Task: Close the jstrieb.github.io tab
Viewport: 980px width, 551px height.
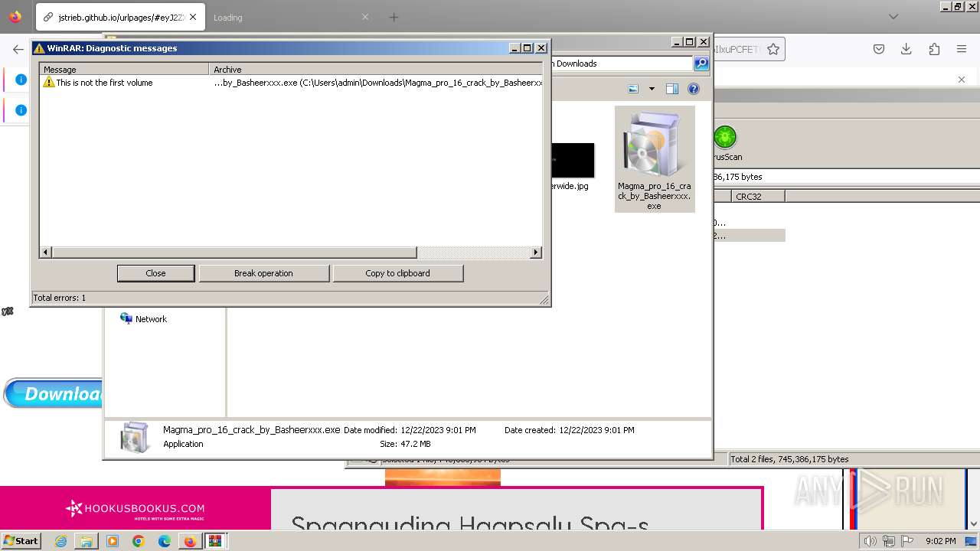Action: point(192,17)
